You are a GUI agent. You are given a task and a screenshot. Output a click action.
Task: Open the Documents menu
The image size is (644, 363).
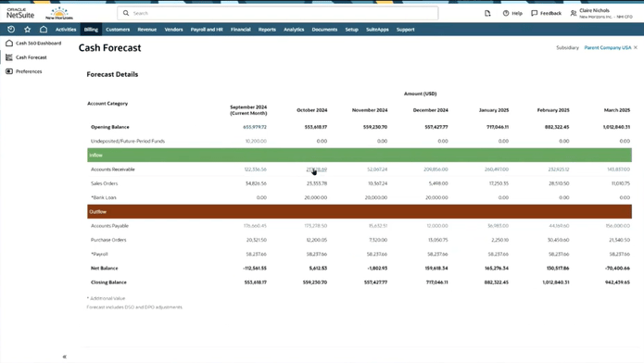[324, 30]
